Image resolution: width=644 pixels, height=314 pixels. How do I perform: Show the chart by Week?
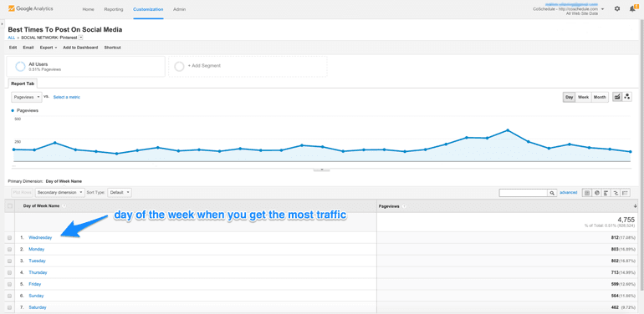[x=583, y=97]
